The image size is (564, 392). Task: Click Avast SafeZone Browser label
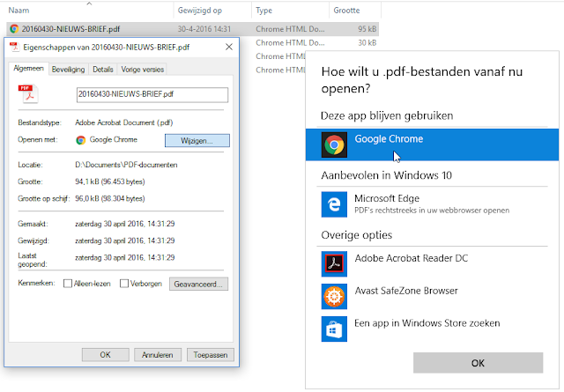tap(406, 291)
